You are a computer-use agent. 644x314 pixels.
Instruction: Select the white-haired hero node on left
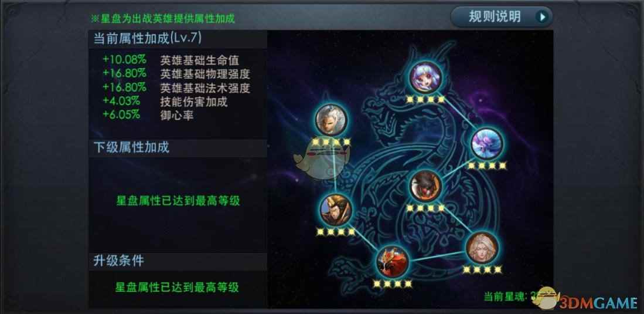point(331,120)
